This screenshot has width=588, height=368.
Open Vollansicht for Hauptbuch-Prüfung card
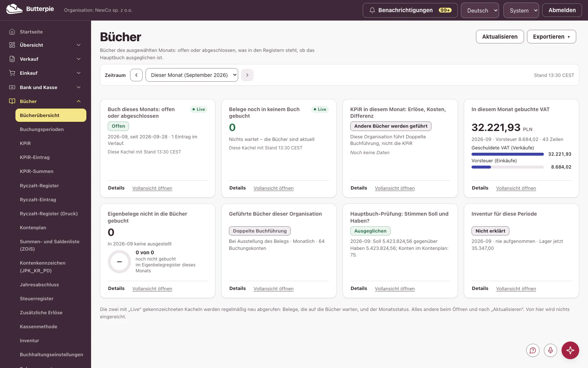395,289
